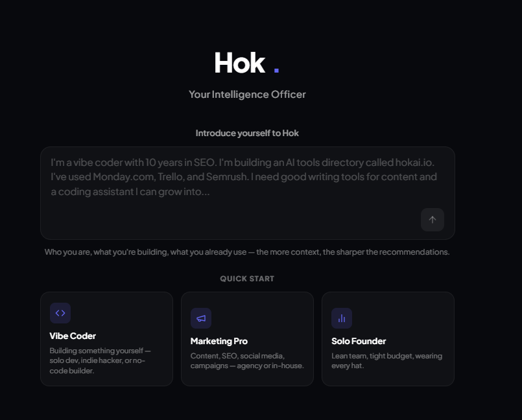Click the megaphone icon on Marketing Pro card

pos(201,318)
